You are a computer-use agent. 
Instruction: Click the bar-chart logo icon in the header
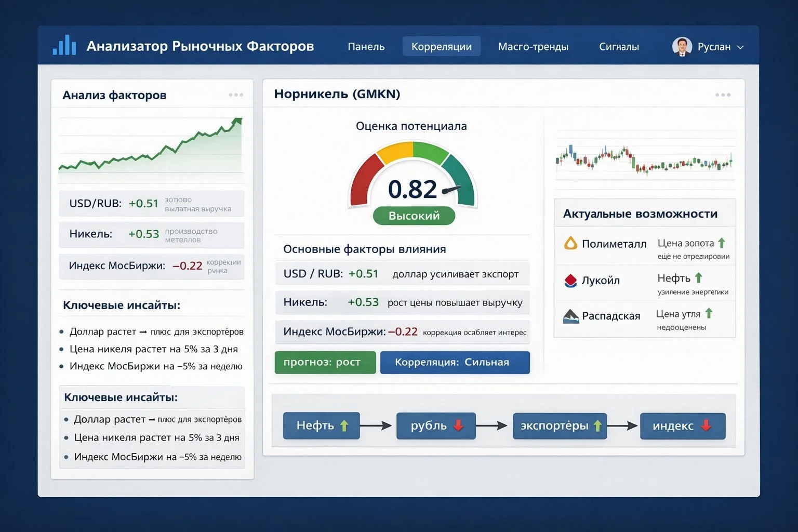click(x=64, y=45)
